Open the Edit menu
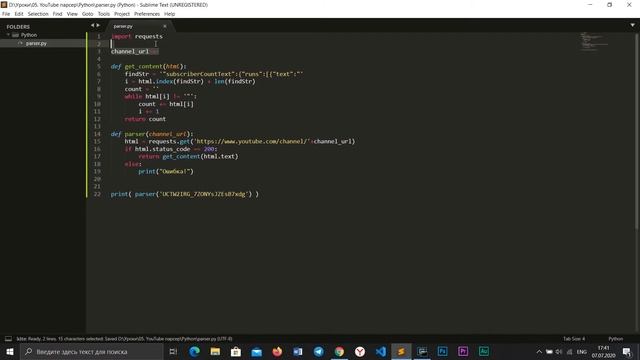Viewport: 640px width, 360px height. 19,14
